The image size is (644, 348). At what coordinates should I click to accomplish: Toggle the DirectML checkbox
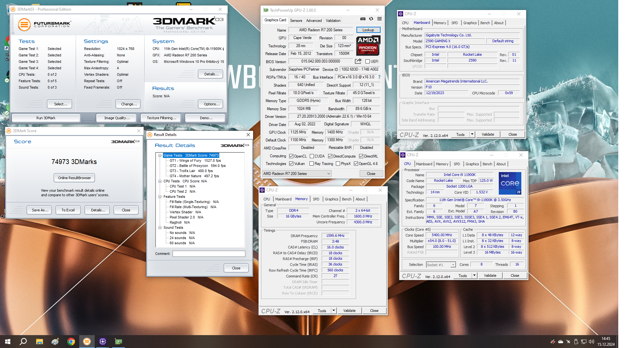[x=361, y=156]
